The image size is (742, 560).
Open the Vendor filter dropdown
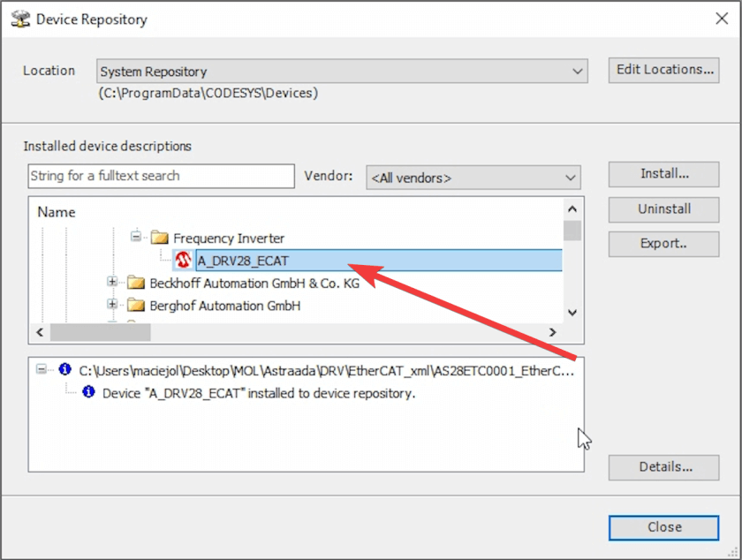tap(473, 178)
